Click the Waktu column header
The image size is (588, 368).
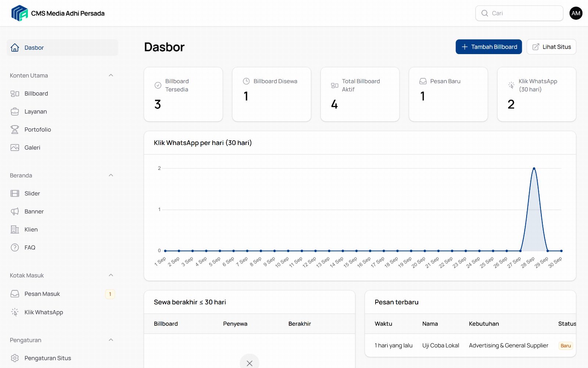pos(383,324)
